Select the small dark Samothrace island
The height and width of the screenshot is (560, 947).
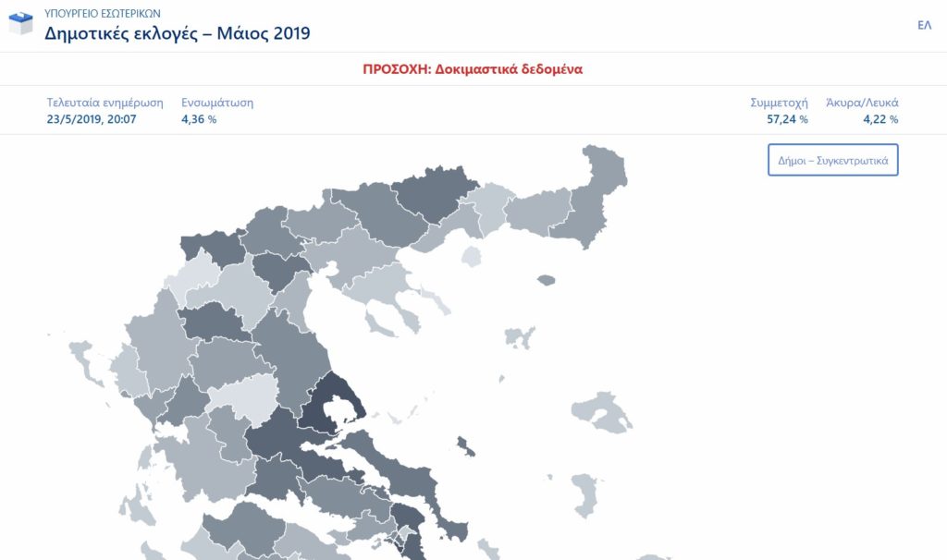[x=546, y=279]
